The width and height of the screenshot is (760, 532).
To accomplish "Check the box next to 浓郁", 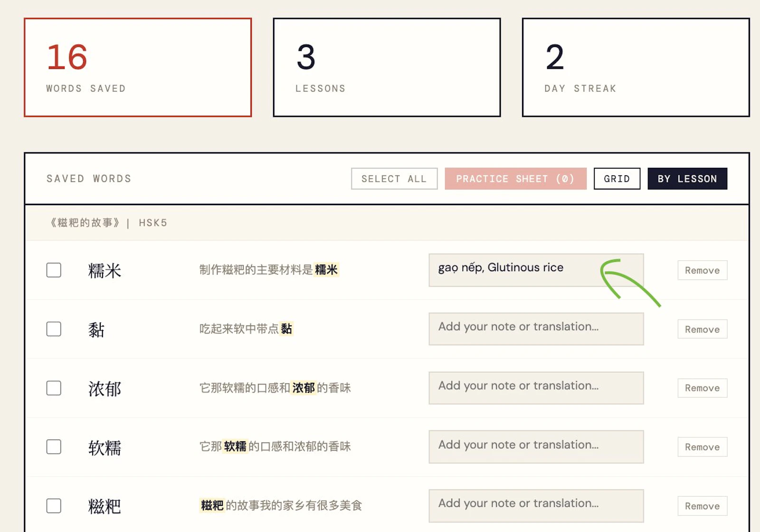I will (x=53, y=388).
